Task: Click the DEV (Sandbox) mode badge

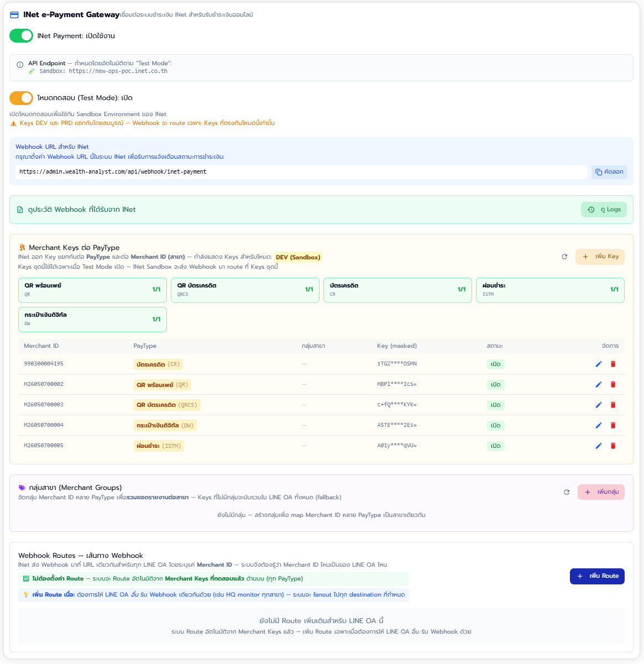Action: pos(298,257)
